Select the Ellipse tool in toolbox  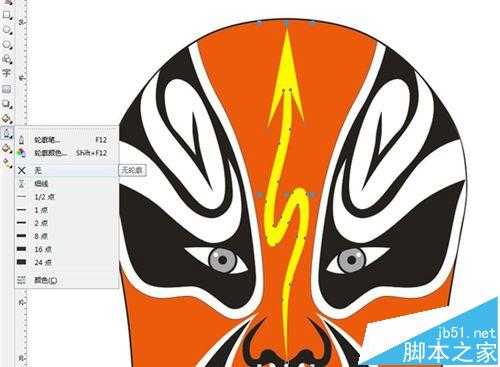(7, 30)
